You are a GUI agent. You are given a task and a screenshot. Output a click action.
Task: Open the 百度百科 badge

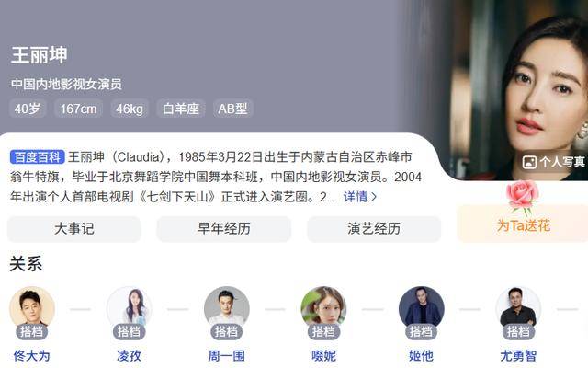[x=38, y=156]
